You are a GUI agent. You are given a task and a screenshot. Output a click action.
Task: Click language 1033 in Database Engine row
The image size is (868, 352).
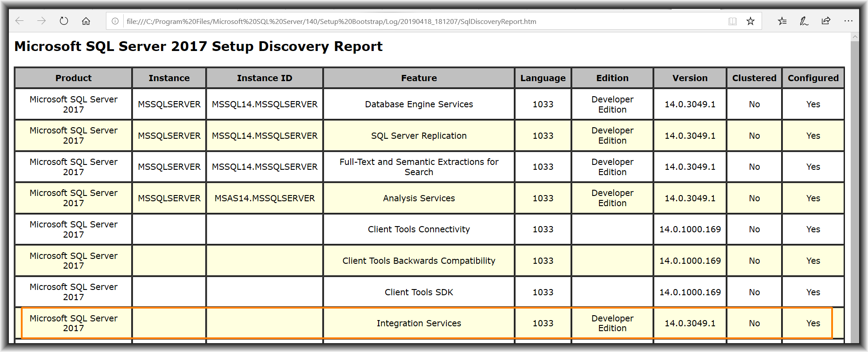click(x=543, y=104)
